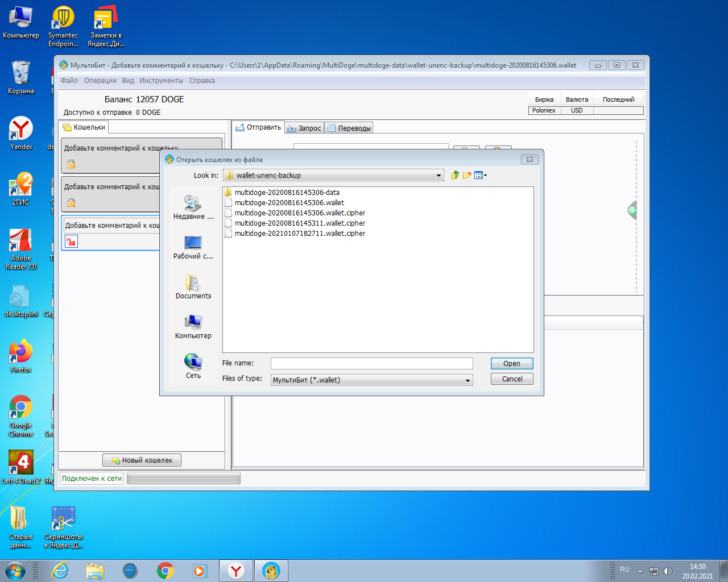Select Сеть network shortcut in dialog
The height and width of the screenshot is (582, 728).
pos(193,367)
